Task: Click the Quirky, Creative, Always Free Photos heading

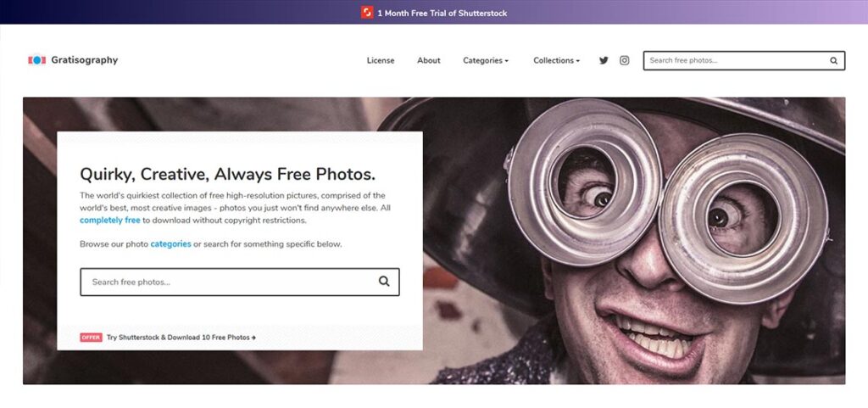Action: point(227,174)
